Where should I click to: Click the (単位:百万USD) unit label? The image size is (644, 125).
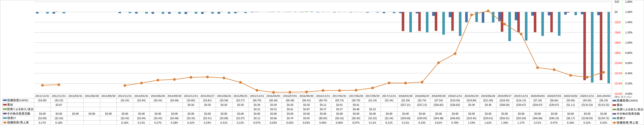pos(623,97)
